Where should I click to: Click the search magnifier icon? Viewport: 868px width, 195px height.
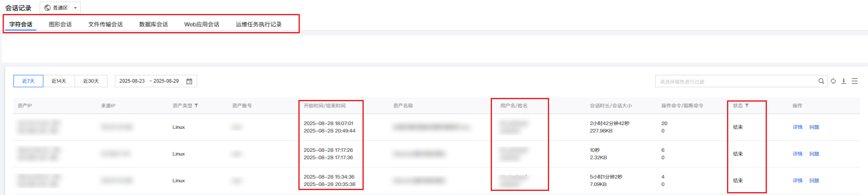[821, 81]
